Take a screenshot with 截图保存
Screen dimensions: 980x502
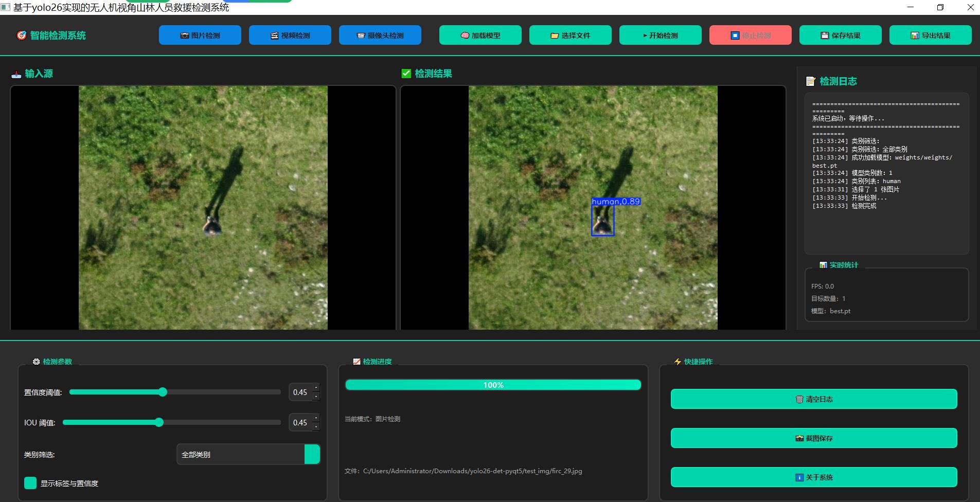tap(814, 438)
